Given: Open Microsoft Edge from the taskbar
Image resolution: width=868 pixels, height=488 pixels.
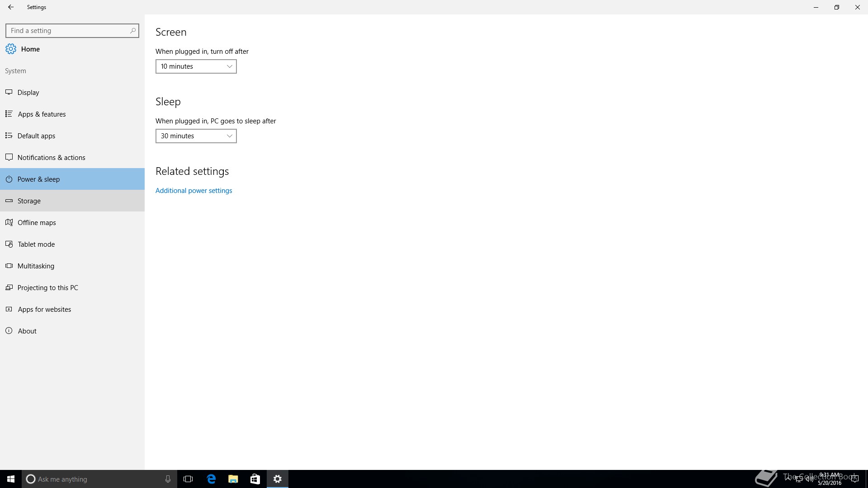Looking at the screenshot, I should coord(211,479).
